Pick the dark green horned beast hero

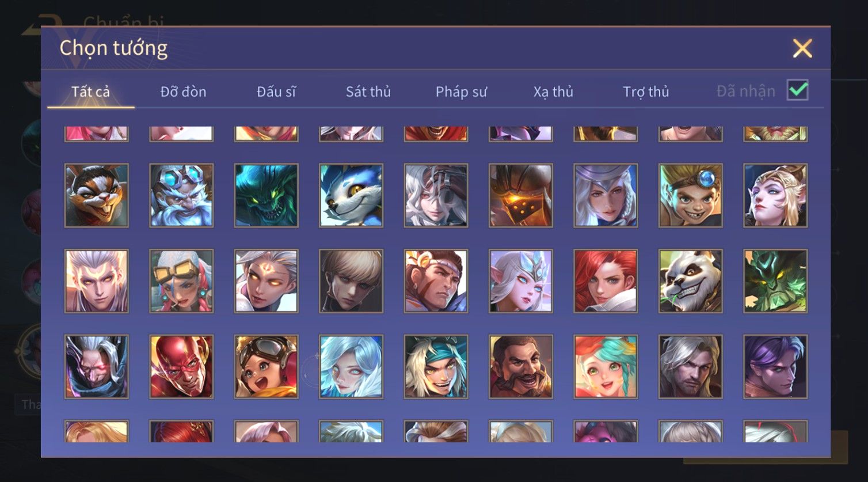[266, 195]
